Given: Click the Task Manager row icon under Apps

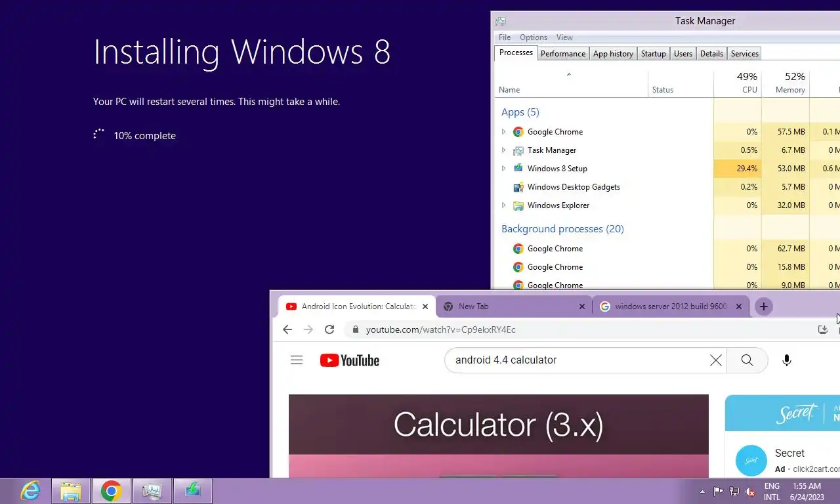Looking at the screenshot, I should 518,150.
